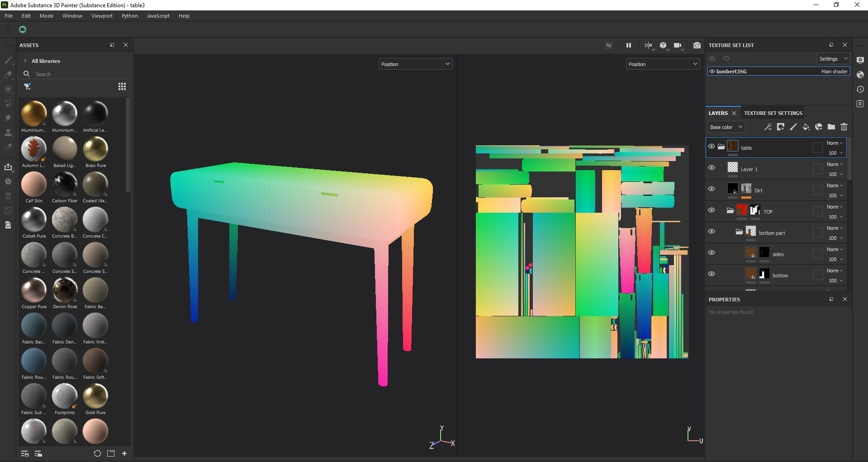The width and height of the screenshot is (868, 462).
Task: Open Shader settings in right sidebar
Action: (860, 75)
